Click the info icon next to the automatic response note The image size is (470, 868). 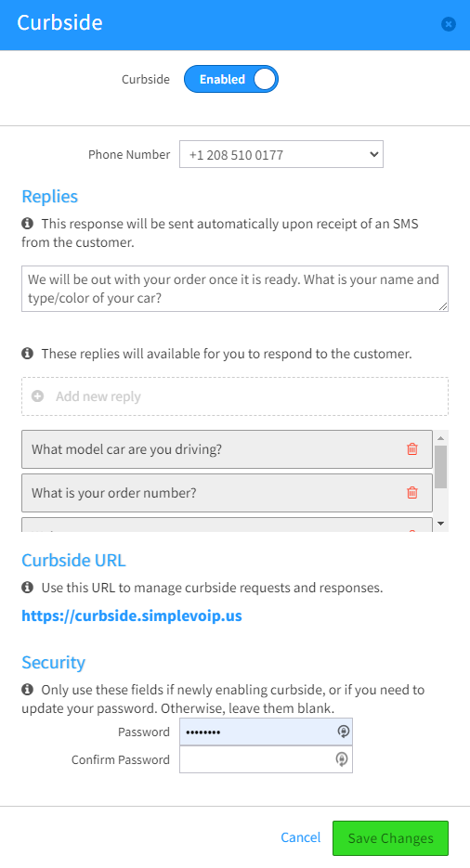[x=27, y=224]
